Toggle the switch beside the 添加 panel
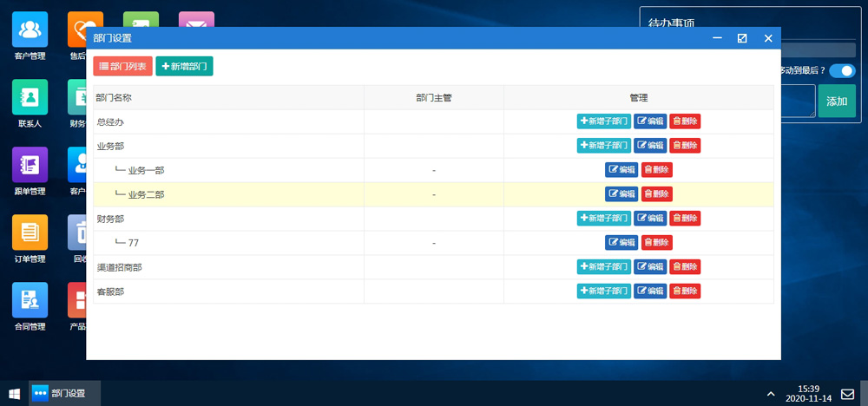868x406 pixels. click(841, 71)
